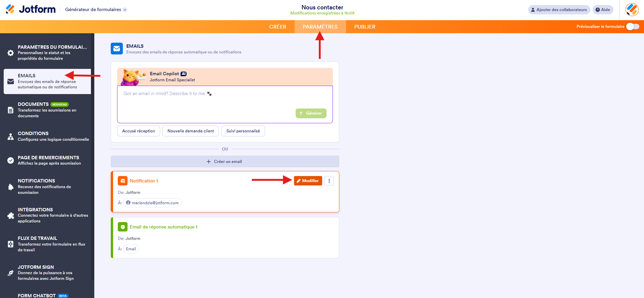The height and width of the screenshot is (298, 644).
Task: Click the BETA badge next to Form Chatbot
Action: (63, 296)
